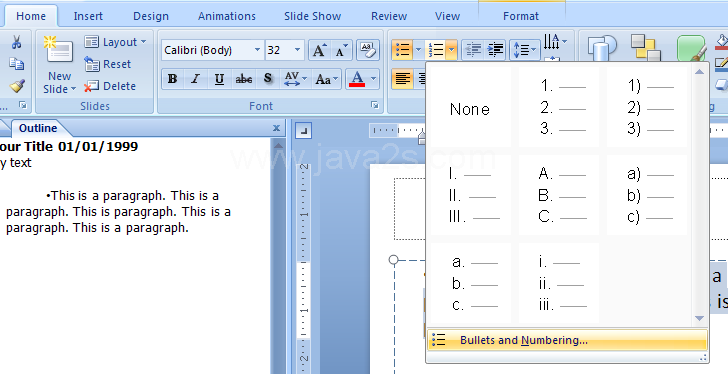The height and width of the screenshot is (374, 728).
Task: Open the Design tab
Action: (151, 16)
